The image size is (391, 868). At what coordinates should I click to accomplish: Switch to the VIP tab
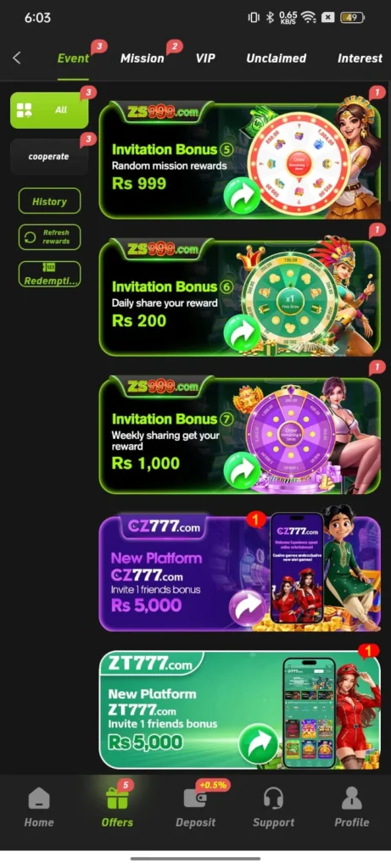click(x=205, y=58)
